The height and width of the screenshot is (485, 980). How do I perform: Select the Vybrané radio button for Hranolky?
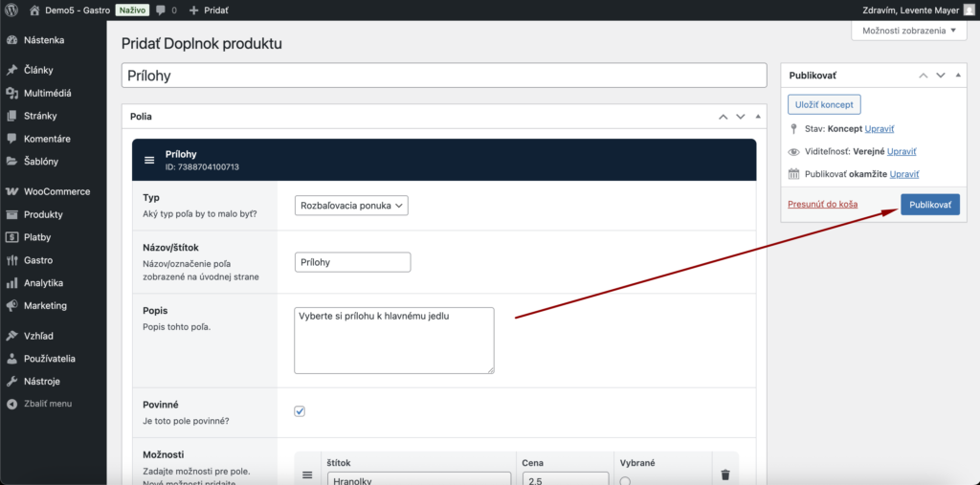(625, 480)
